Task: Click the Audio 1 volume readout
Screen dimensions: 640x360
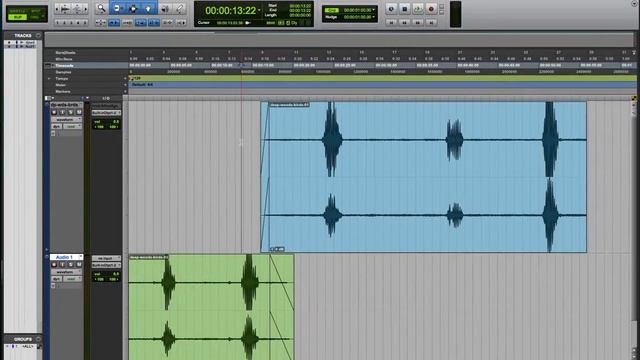Action: 106,274
